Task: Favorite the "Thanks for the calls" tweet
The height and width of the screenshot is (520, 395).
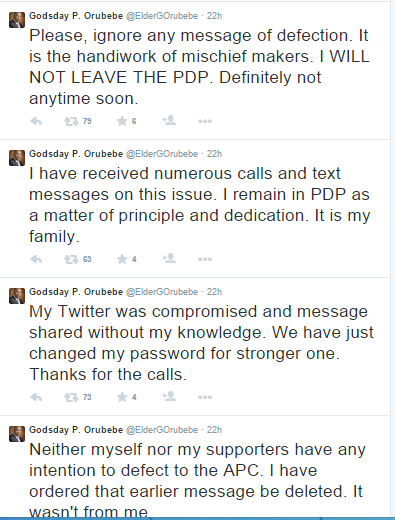Action: click(x=122, y=397)
